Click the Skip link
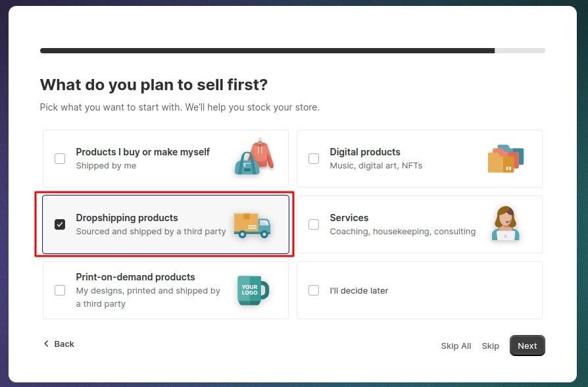 pos(491,346)
